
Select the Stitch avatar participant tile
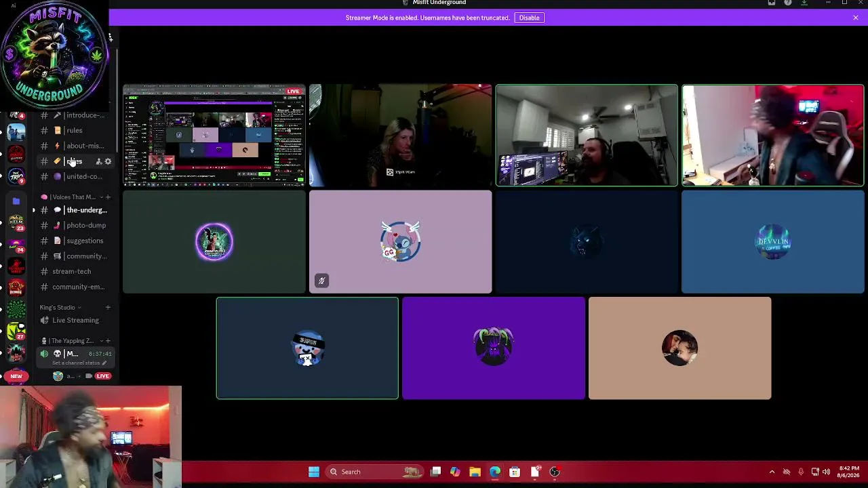click(400, 242)
